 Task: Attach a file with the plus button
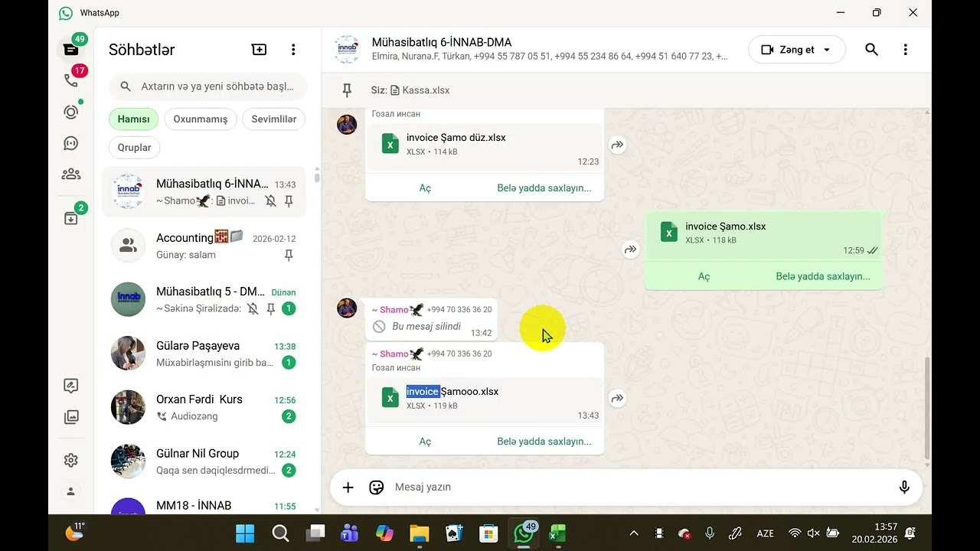point(348,487)
